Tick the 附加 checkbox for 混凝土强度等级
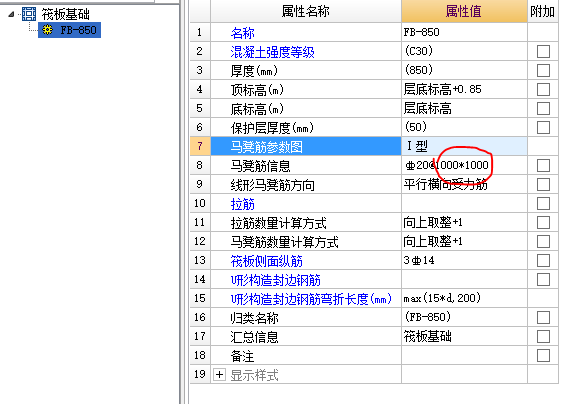Image resolution: width=569 pixels, height=404 pixels. (x=543, y=51)
